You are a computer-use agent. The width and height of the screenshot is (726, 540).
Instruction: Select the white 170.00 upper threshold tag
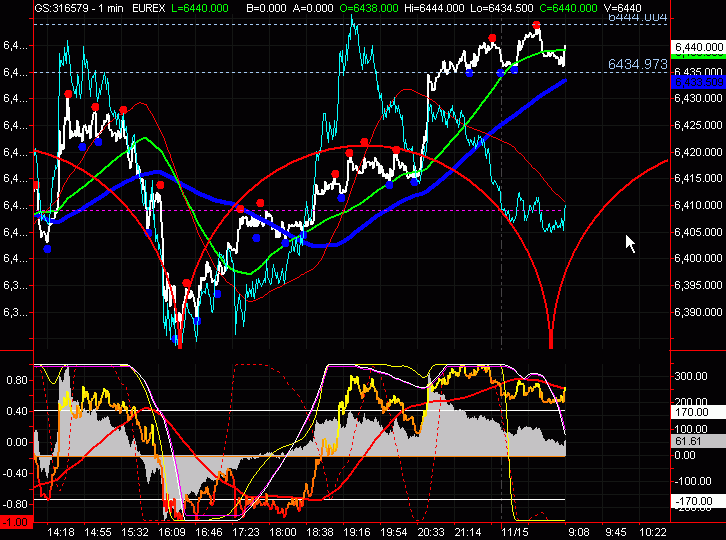698,412
